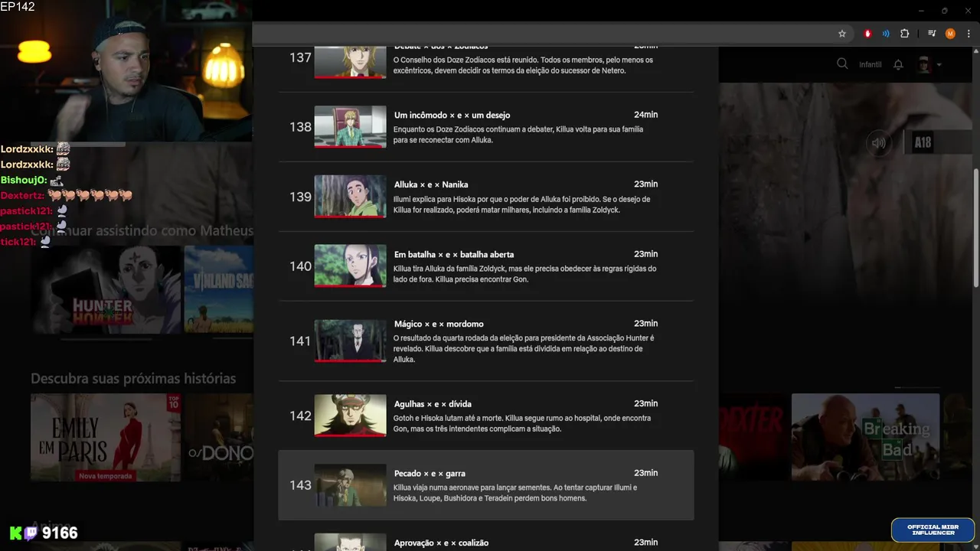Click episode number 140
Image resolution: width=980 pixels, height=551 pixels.
300,266
